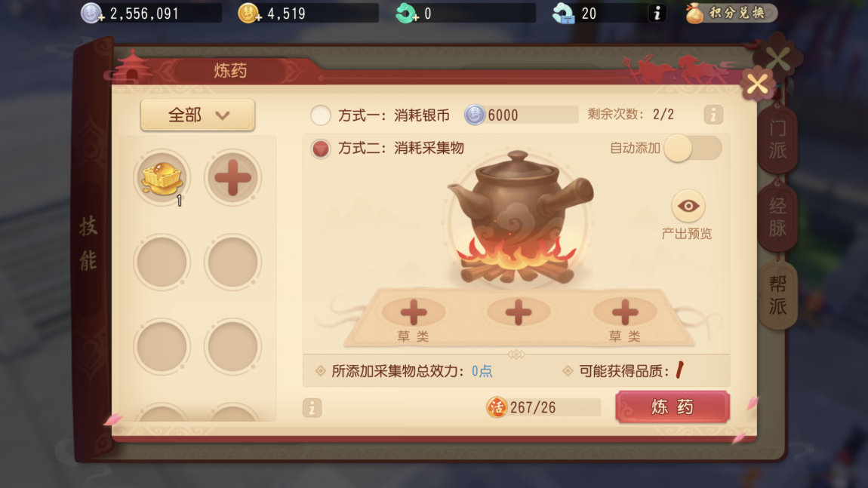This screenshot has height=488, width=868.
Task: Select 方式二 消耗采集物 radio button
Action: [321, 149]
